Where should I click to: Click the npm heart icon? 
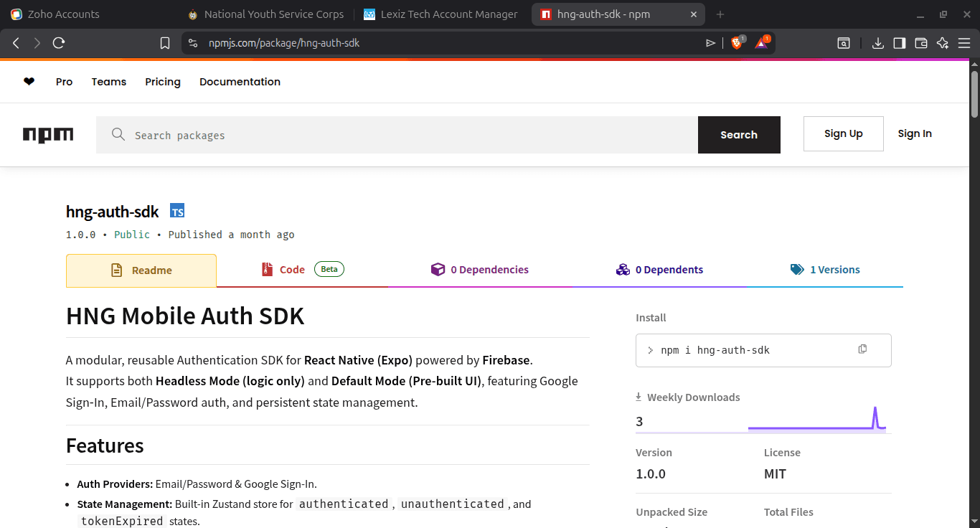click(29, 81)
